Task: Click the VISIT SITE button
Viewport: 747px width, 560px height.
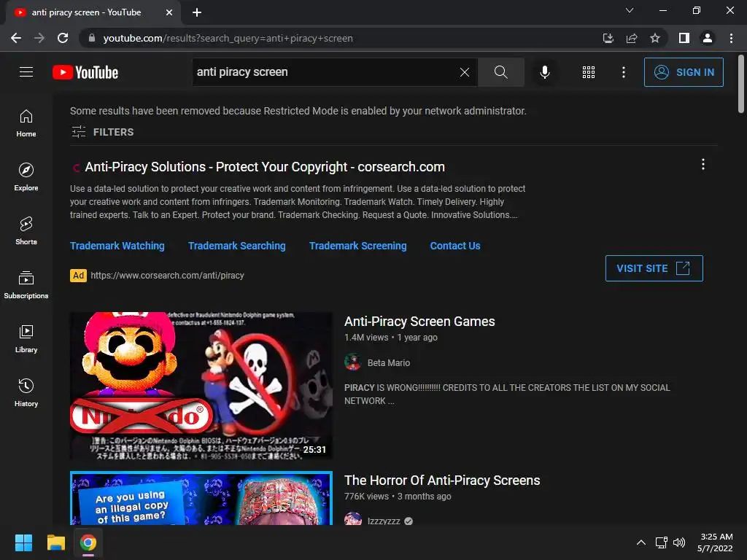Action: [x=654, y=268]
